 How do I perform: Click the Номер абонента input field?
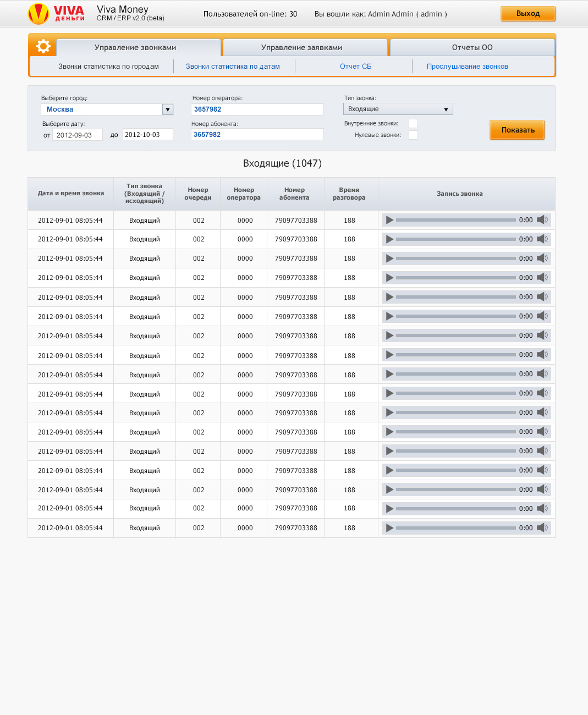(x=257, y=134)
